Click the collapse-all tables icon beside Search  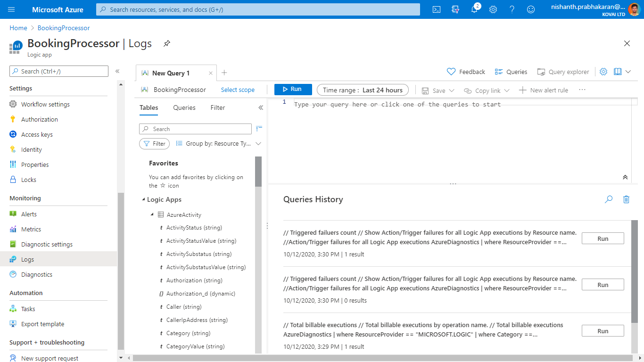point(259,129)
